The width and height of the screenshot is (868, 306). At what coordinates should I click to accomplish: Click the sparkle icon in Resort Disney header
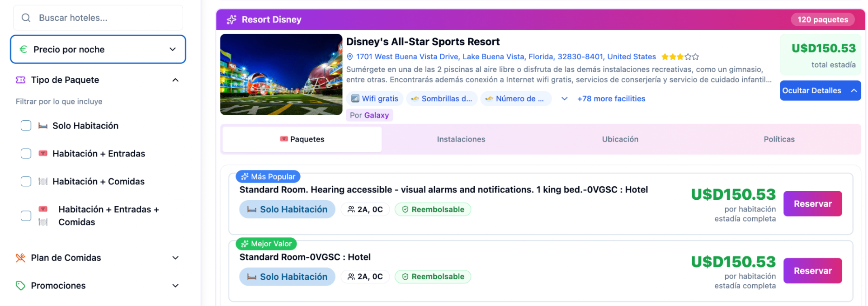point(231,19)
